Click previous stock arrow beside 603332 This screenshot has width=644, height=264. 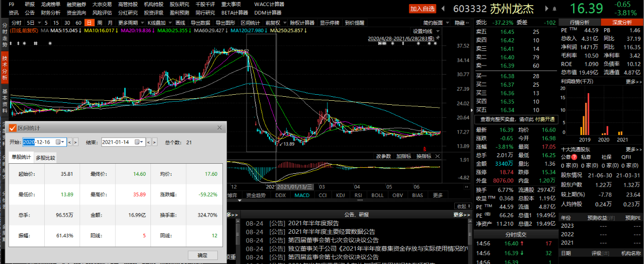[x=443, y=9]
